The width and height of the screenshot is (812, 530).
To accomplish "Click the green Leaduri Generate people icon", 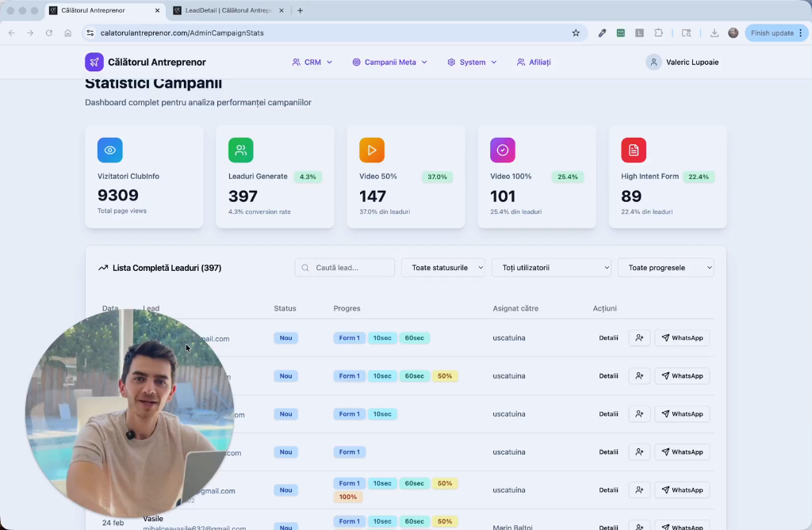I will (x=241, y=150).
